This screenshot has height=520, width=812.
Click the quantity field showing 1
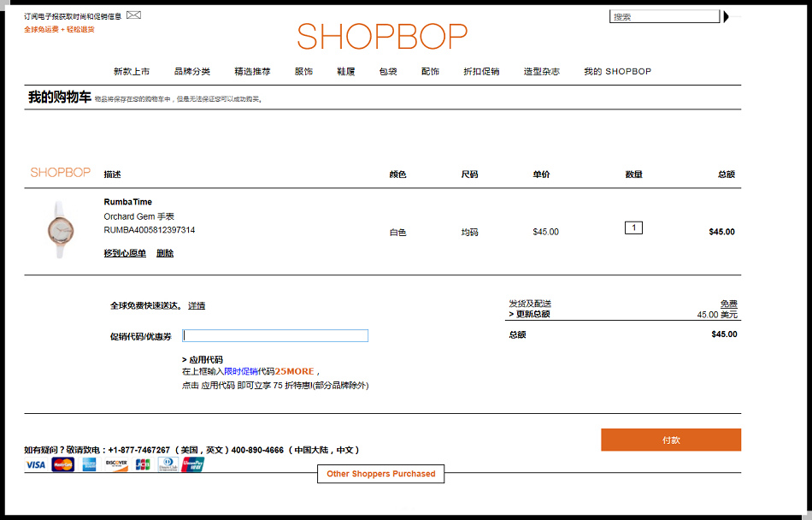click(x=633, y=227)
